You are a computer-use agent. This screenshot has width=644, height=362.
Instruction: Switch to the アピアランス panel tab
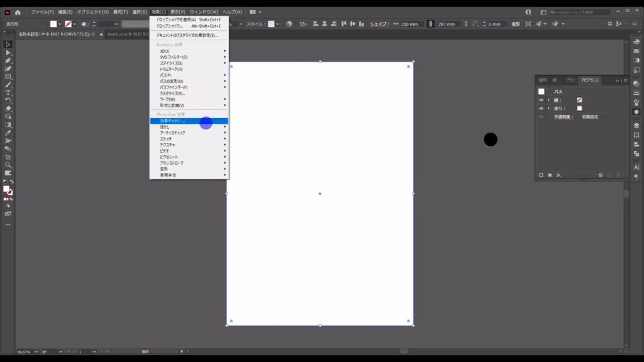[590, 80]
